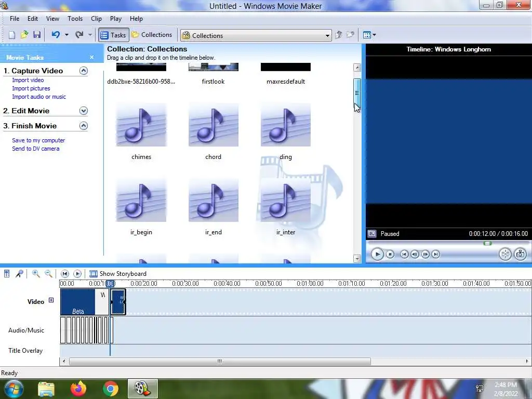Jump back in the preview monitor
Viewport: 532px width, 399px height.
pyautogui.click(x=404, y=254)
